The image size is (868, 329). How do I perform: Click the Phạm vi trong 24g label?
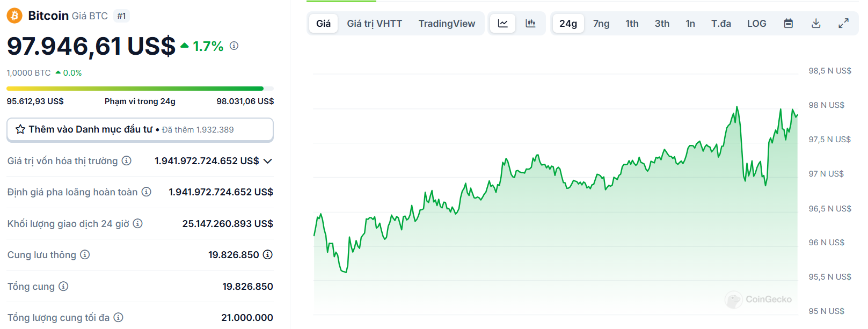140,101
